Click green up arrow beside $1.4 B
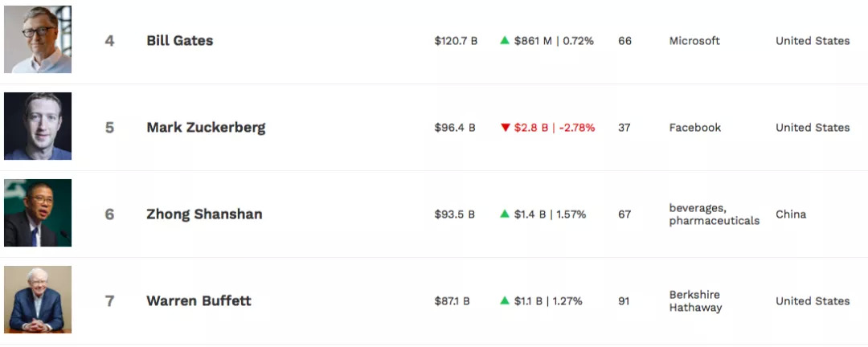The height and width of the screenshot is (347, 868). point(505,214)
